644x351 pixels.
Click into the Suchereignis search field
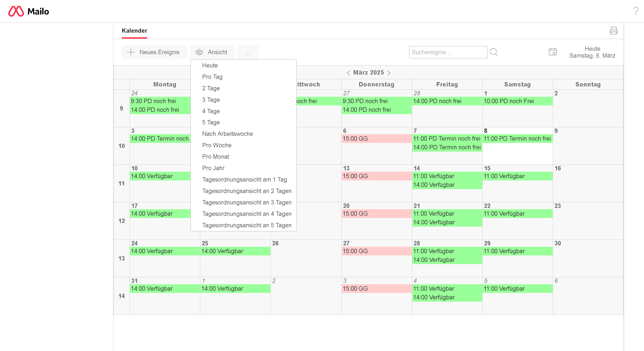[x=448, y=52]
